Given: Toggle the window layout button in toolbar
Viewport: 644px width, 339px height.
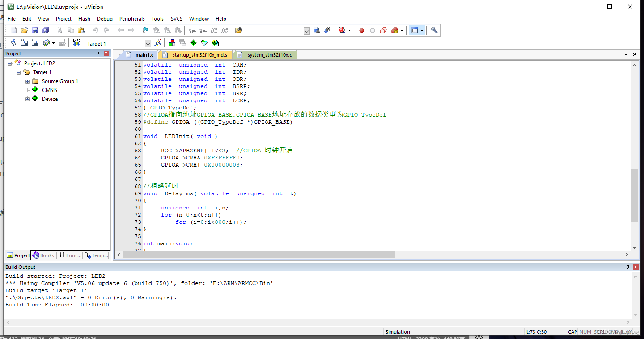Looking at the screenshot, I should coord(415,30).
